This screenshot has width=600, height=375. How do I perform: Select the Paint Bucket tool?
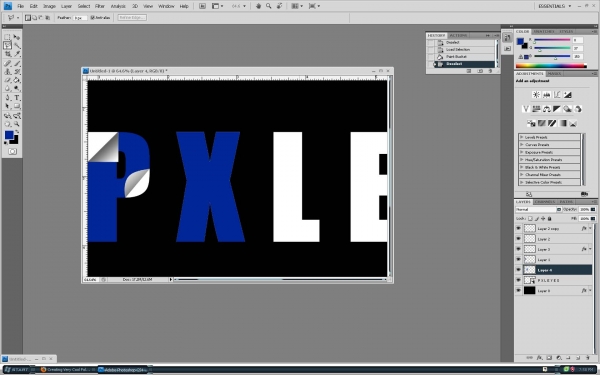click(17, 80)
